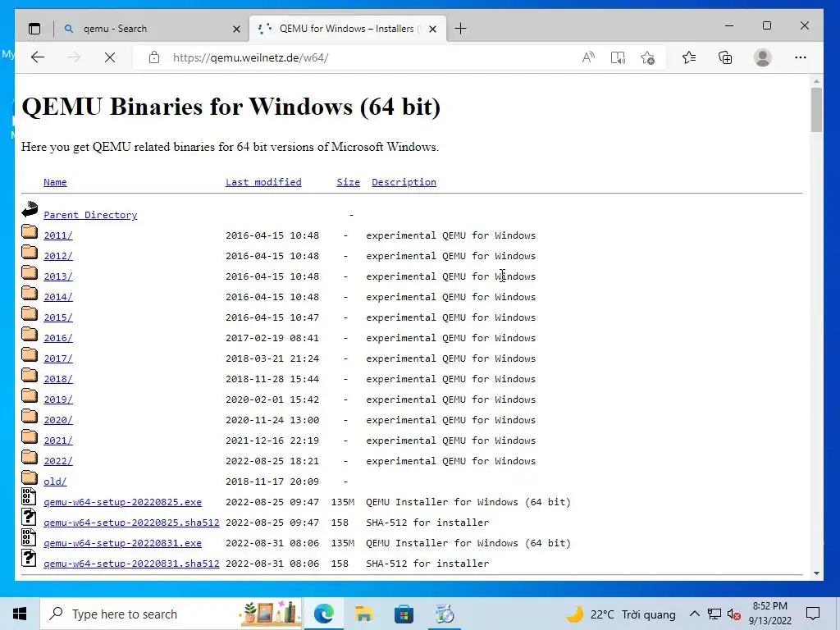Click binary file icon for 20220831.exe

coord(29,537)
